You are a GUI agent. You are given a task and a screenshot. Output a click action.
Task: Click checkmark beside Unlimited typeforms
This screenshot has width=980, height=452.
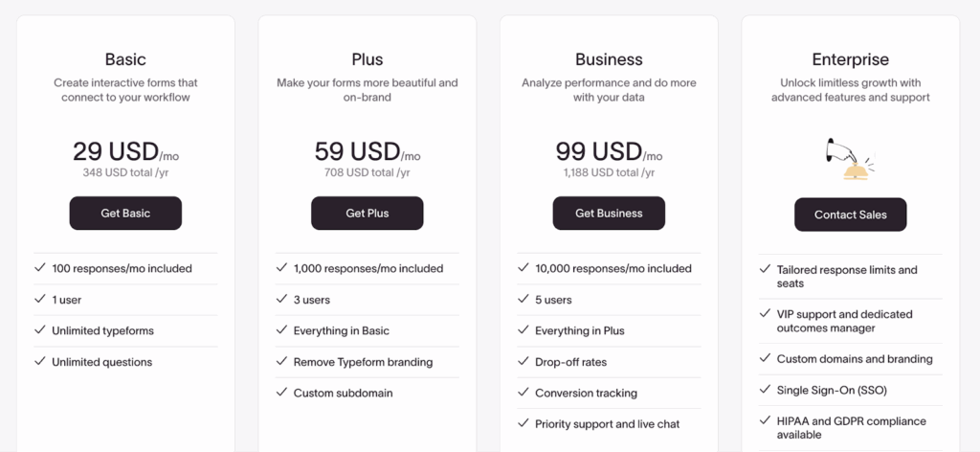pos(40,330)
